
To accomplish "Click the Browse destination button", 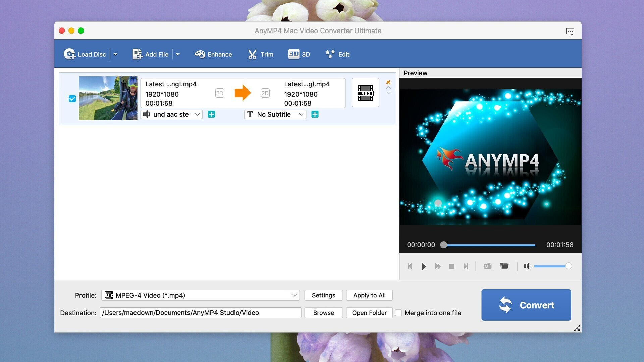I will click(x=323, y=312).
